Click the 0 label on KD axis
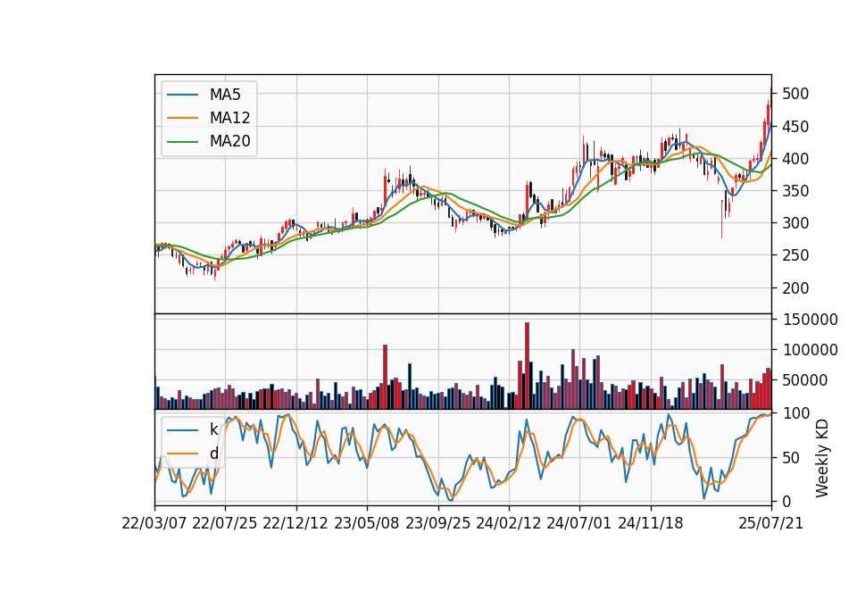This screenshot has height=616, width=857. coord(786,501)
